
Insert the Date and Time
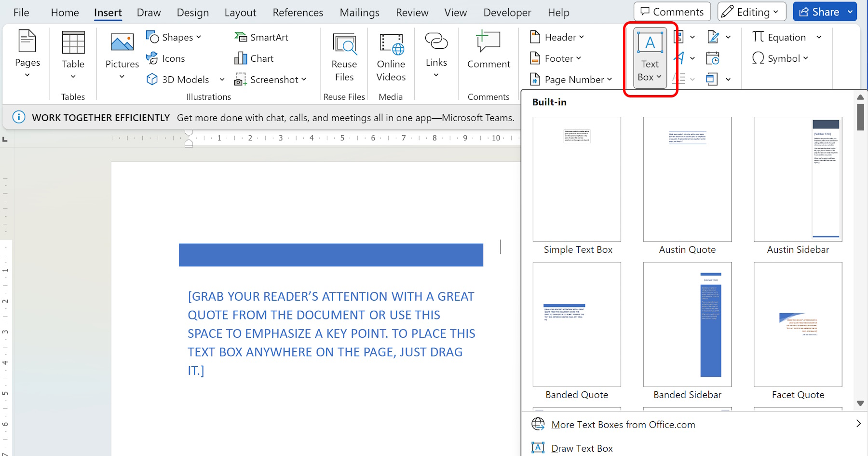tap(713, 58)
